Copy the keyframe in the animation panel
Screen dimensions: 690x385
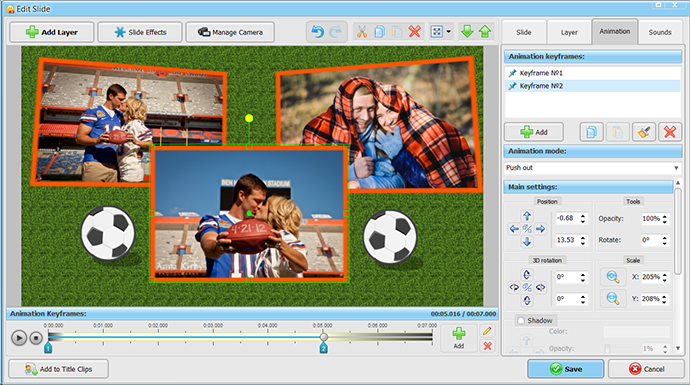click(591, 132)
